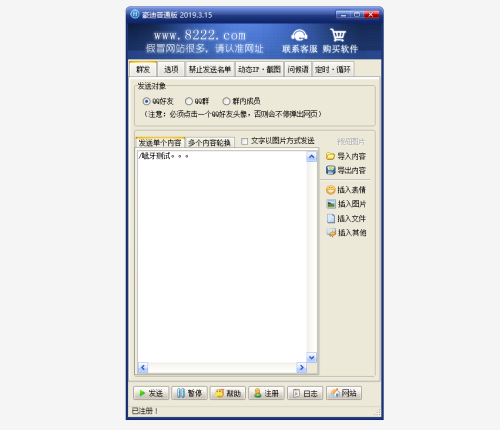The height and width of the screenshot is (430, 500).
Task: Open the 动态IP - 截图 tab
Action: [259, 69]
